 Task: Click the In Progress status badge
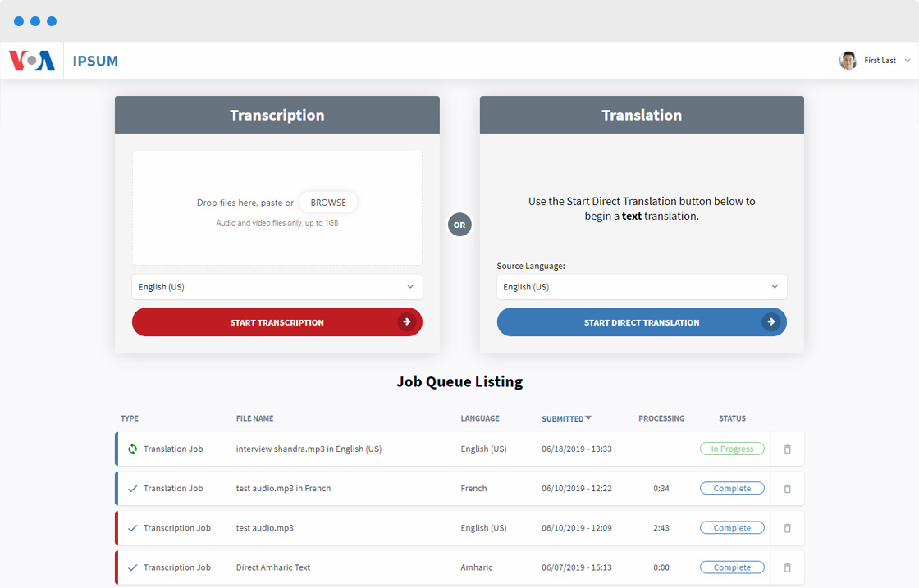coord(731,449)
